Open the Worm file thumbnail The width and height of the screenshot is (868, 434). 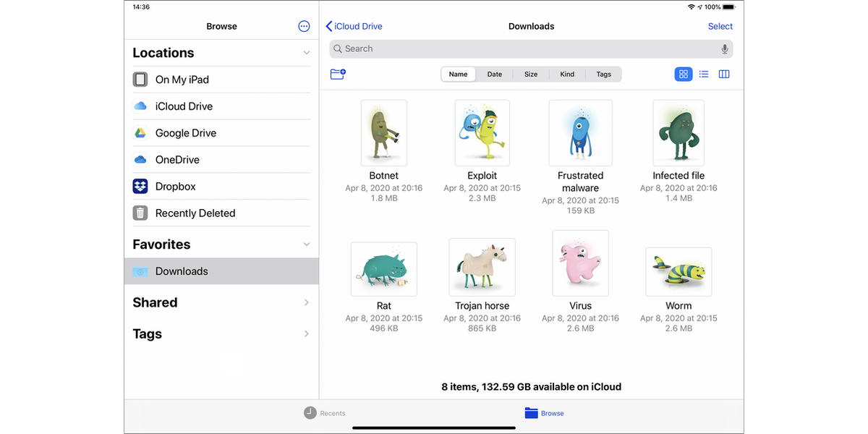pos(678,272)
